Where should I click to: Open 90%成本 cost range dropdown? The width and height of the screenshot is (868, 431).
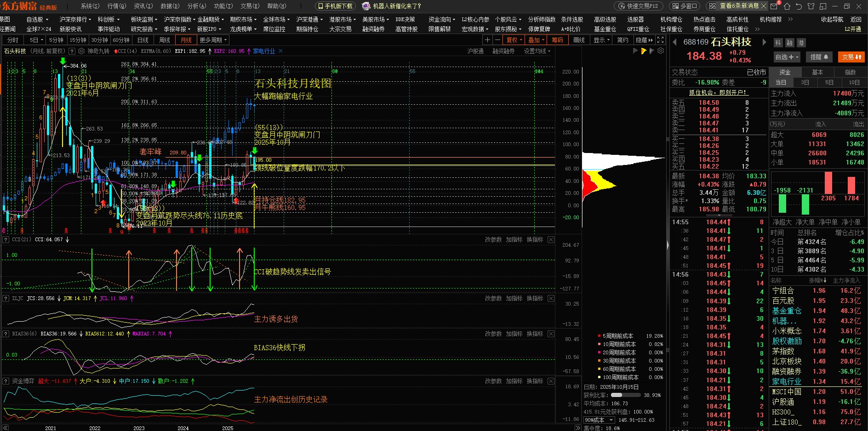(599, 420)
